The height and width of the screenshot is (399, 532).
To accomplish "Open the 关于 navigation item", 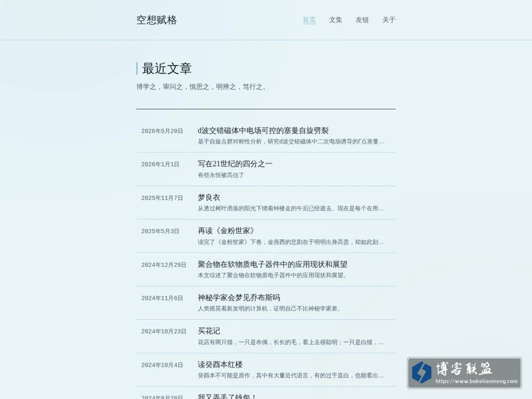I will click(389, 20).
